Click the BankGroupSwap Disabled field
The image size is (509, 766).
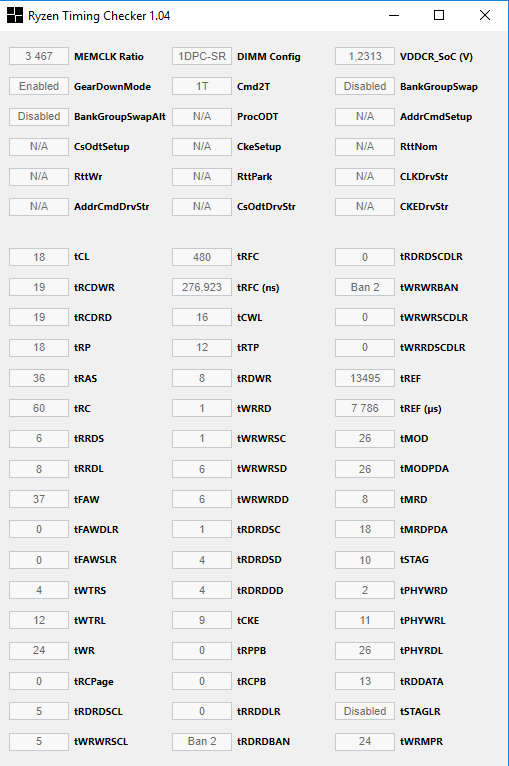point(365,86)
